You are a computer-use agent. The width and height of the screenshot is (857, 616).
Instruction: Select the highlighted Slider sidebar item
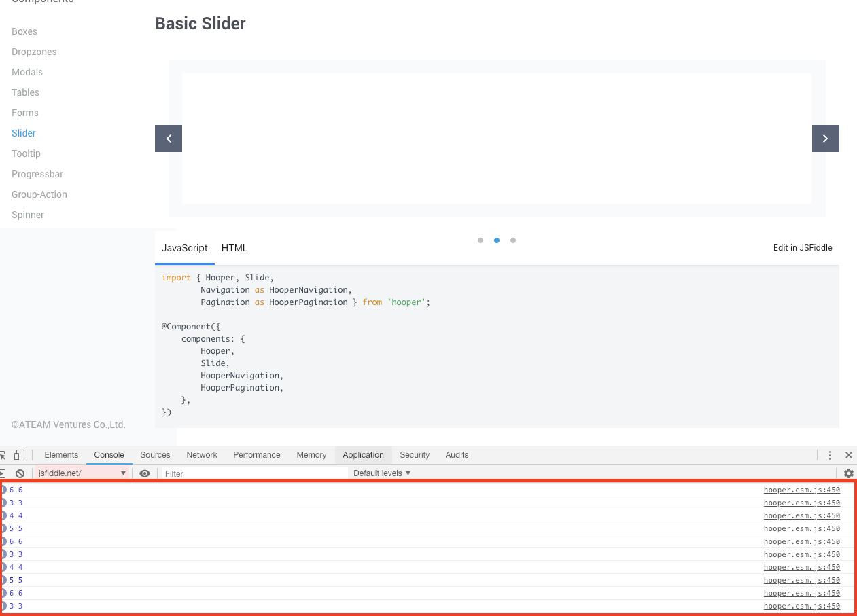(24, 133)
